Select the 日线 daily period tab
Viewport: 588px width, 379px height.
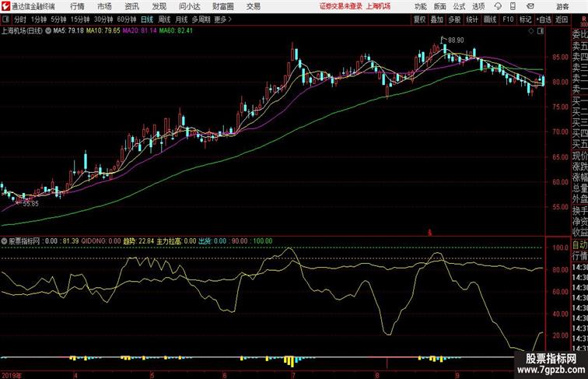(147, 19)
